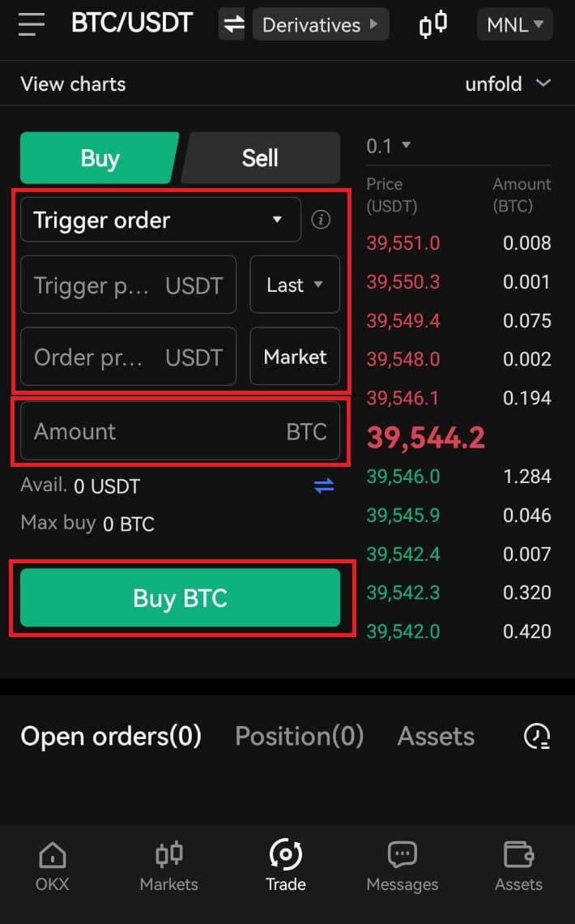The image size is (575, 924).
Task: Expand the 0.1 depth precision dropdown
Action: tap(389, 146)
